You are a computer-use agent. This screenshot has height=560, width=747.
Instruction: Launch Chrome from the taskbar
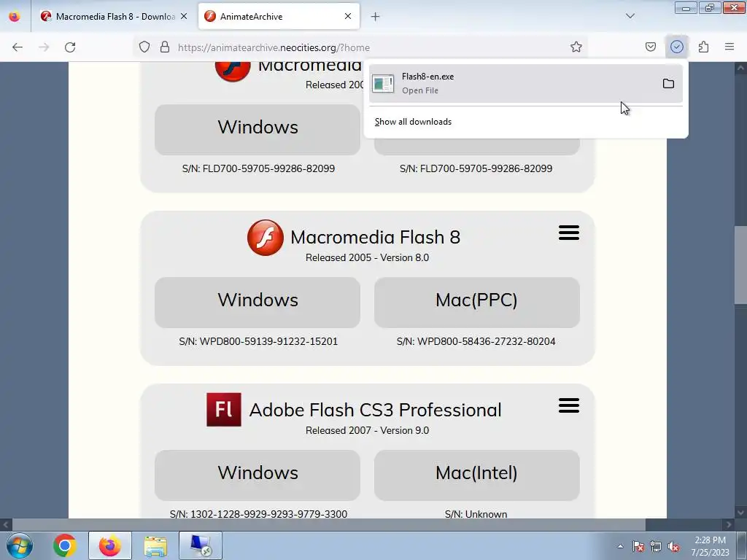click(65, 545)
